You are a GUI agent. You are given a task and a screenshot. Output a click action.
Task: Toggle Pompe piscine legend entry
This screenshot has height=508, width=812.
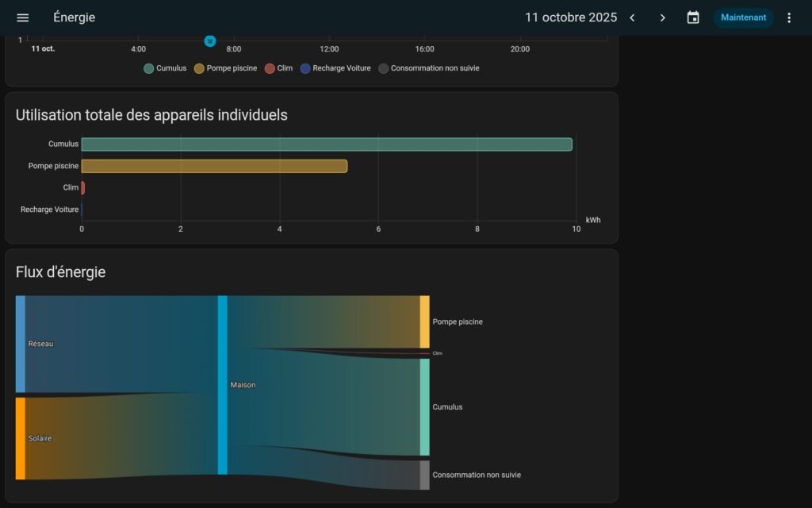226,68
